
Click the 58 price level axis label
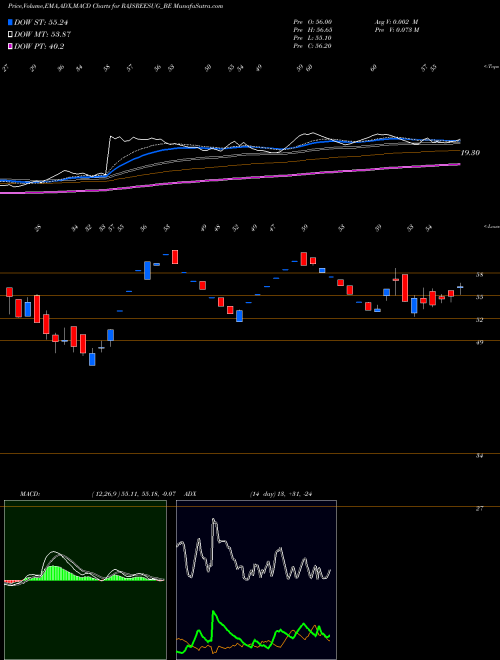pyautogui.click(x=479, y=275)
